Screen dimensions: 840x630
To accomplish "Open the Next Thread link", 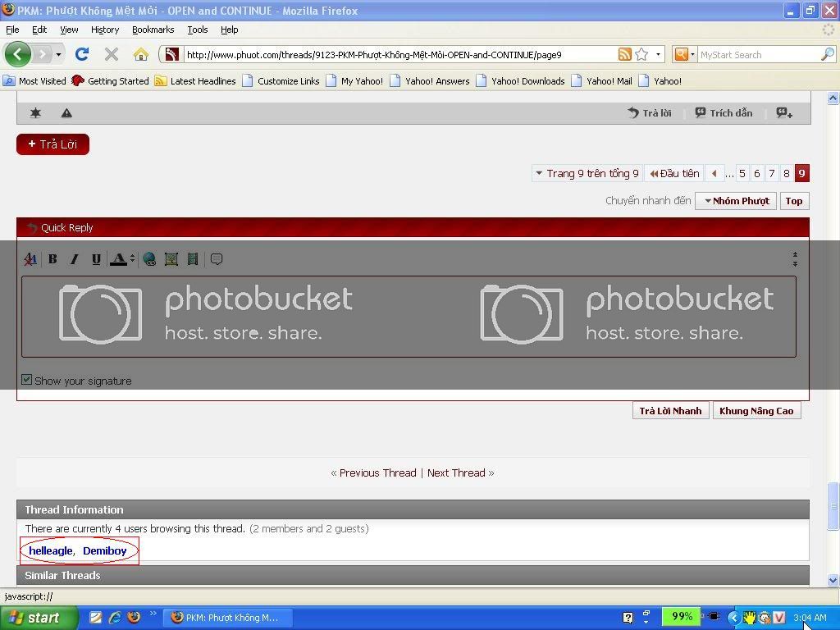I will click(456, 472).
